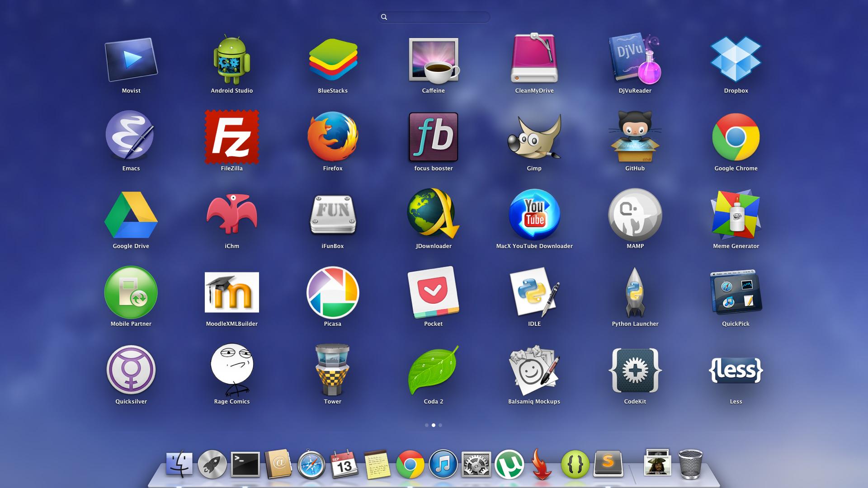Open FileZilla
This screenshot has width=868, height=488.
(232, 137)
